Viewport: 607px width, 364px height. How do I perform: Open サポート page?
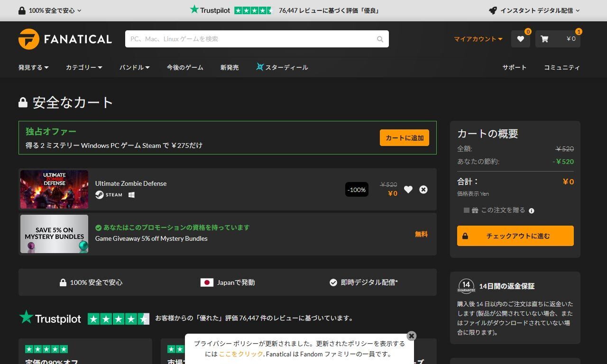click(x=515, y=67)
